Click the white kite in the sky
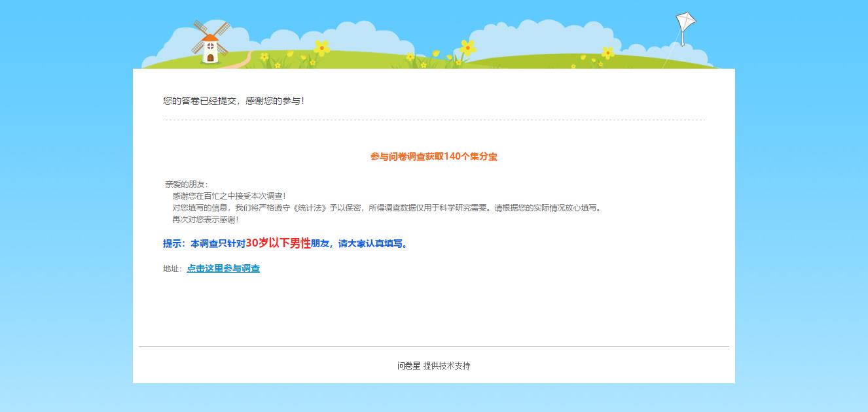 click(x=685, y=26)
